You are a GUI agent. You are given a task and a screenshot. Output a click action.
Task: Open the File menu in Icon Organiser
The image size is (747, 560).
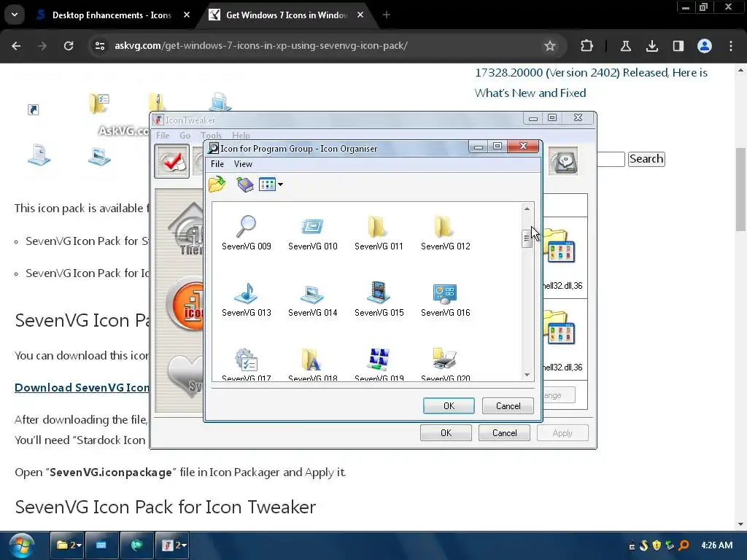pyautogui.click(x=217, y=164)
